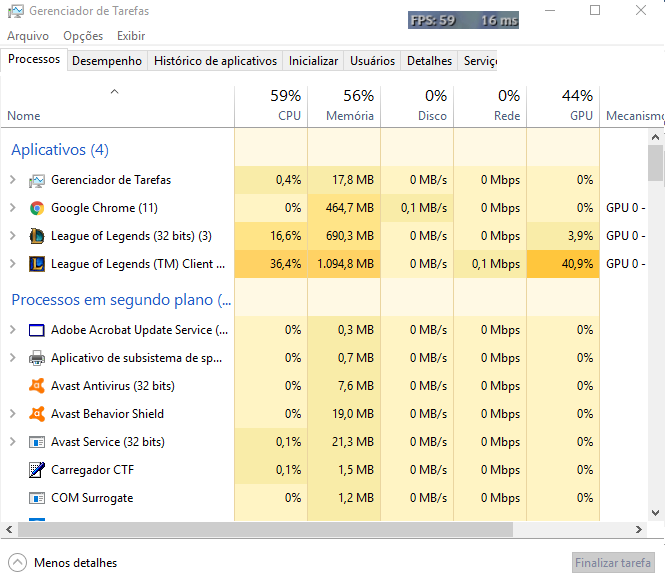Switch to the Serviços tab
665x585 pixels.
[478, 61]
